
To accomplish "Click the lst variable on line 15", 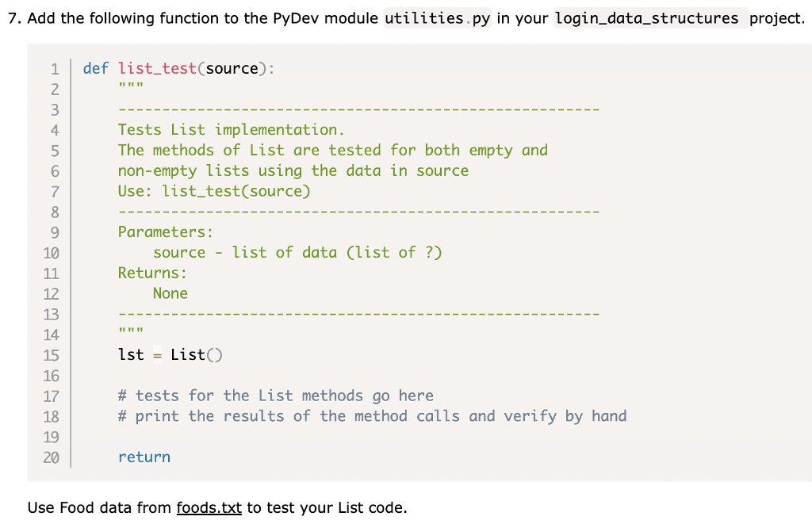I will [131, 354].
